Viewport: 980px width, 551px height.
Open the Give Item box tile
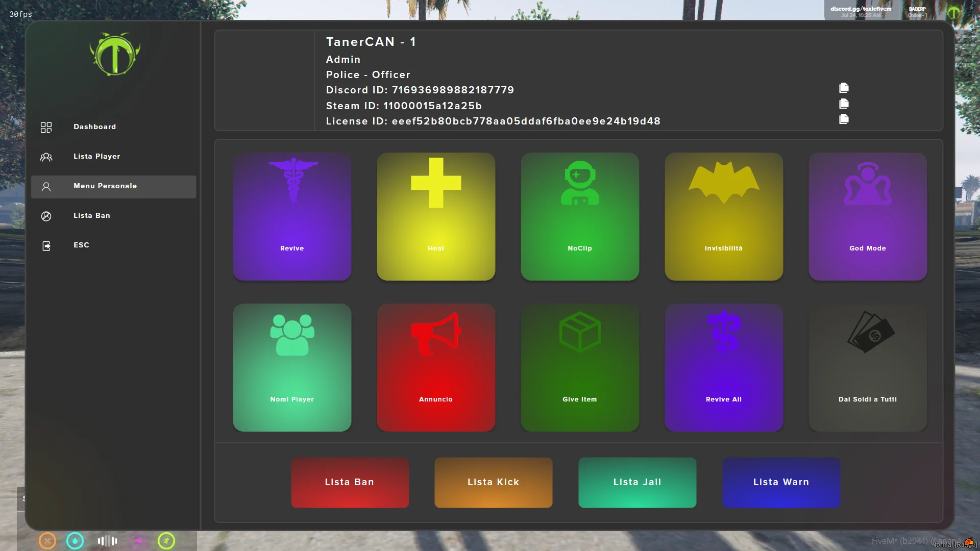[x=580, y=367]
